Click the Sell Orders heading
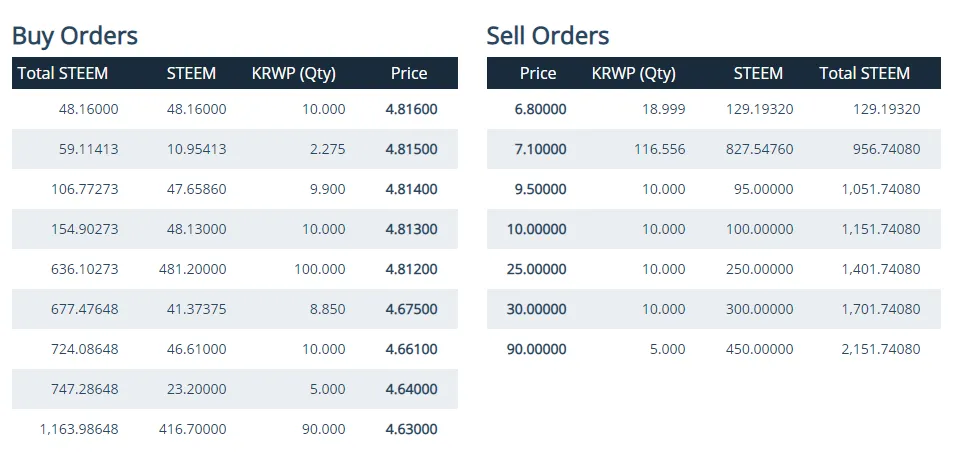963x455 pixels. pyautogui.click(x=548, y=36)
